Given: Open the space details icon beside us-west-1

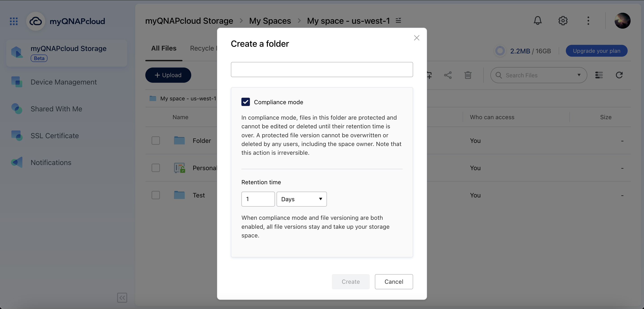Looking at the screenshot, I should (398, 21).
